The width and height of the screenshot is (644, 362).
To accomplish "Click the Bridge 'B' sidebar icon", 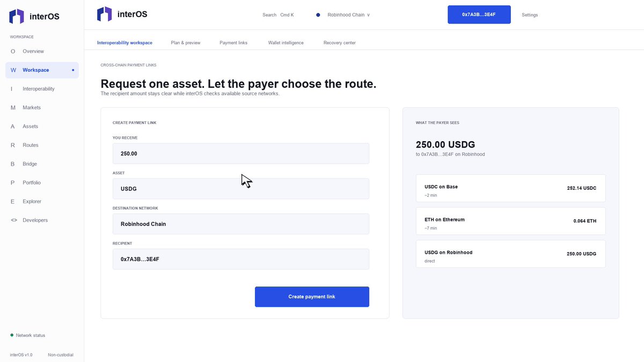I will [12, 164].
